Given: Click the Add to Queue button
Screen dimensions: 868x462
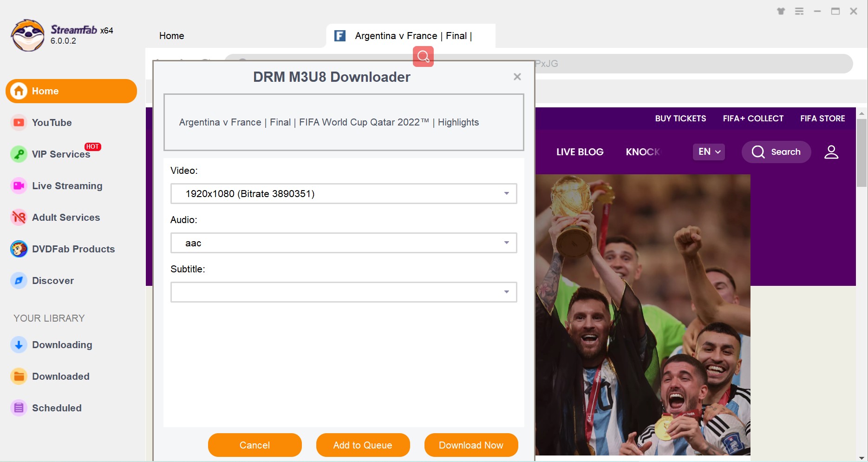Looking at the screenshot, I should [x=363, y=445].
